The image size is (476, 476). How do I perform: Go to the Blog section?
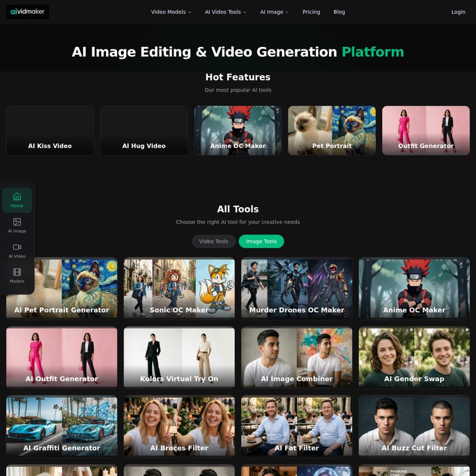coord(339,11)
